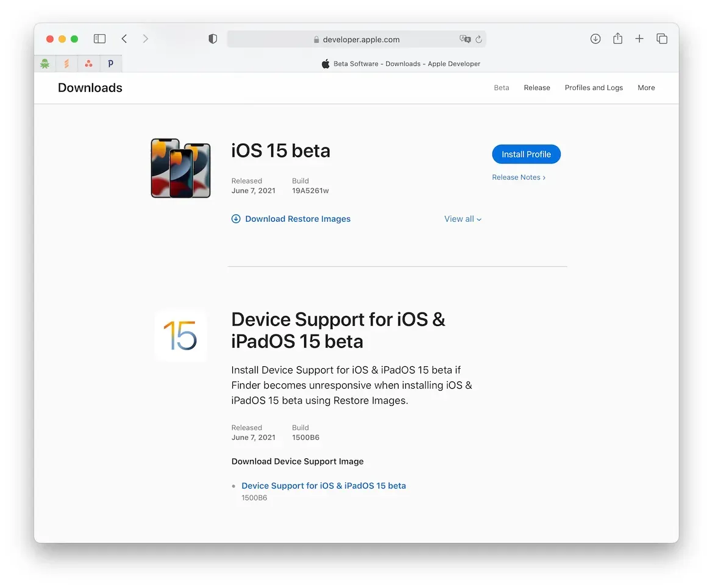
Task: Expand the View all dropdown
Action: coord(463,219)
